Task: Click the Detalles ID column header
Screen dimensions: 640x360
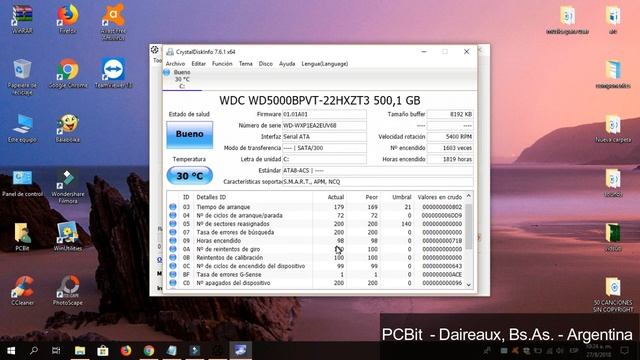Action: pyautogui.click(x=211, y=197)
